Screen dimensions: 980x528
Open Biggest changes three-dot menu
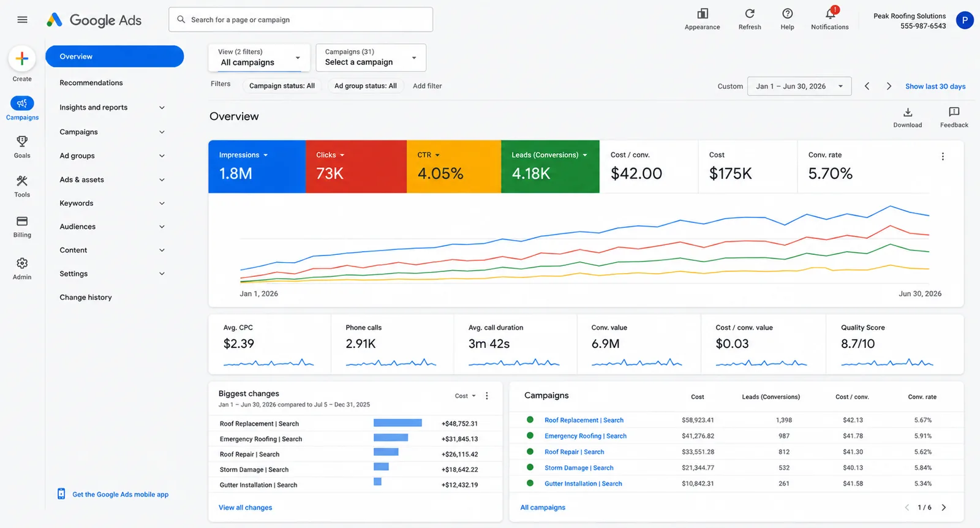487,396
